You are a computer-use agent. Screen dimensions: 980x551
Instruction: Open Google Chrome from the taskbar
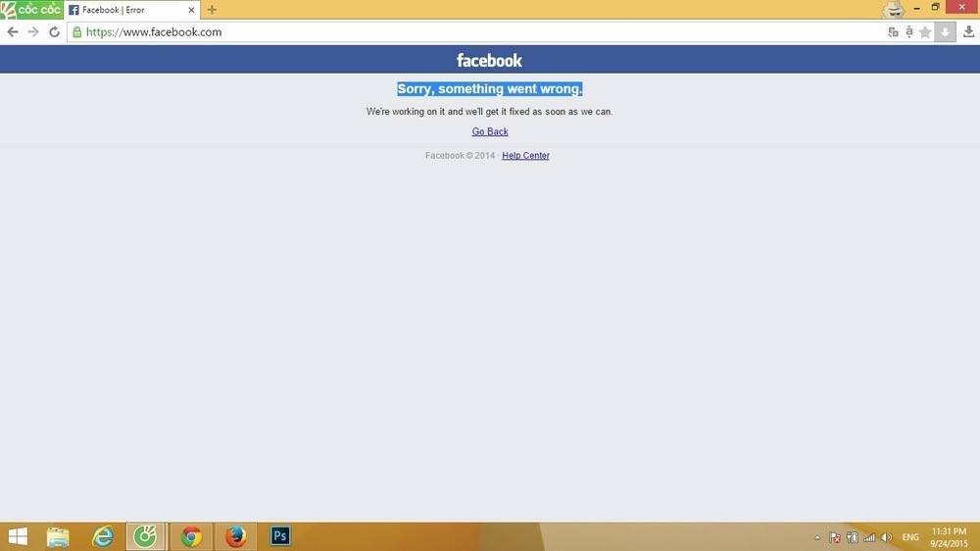pyautogui.click(x=191, y=536)
